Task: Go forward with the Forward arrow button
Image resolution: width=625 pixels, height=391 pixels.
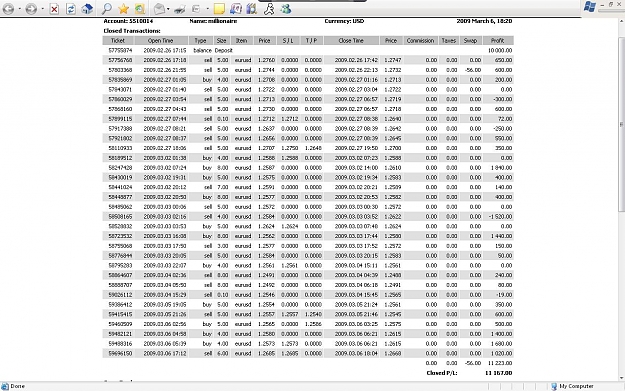Action: tap(31, 9)
